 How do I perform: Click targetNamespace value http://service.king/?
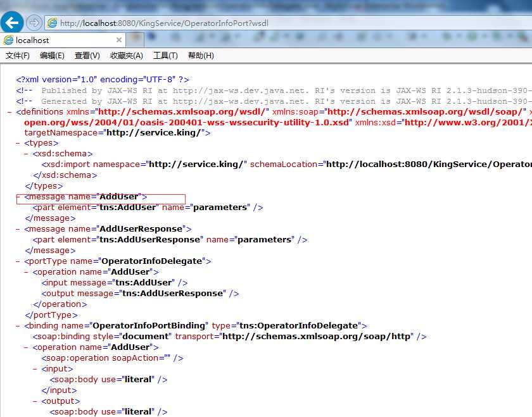pos(154,132)
